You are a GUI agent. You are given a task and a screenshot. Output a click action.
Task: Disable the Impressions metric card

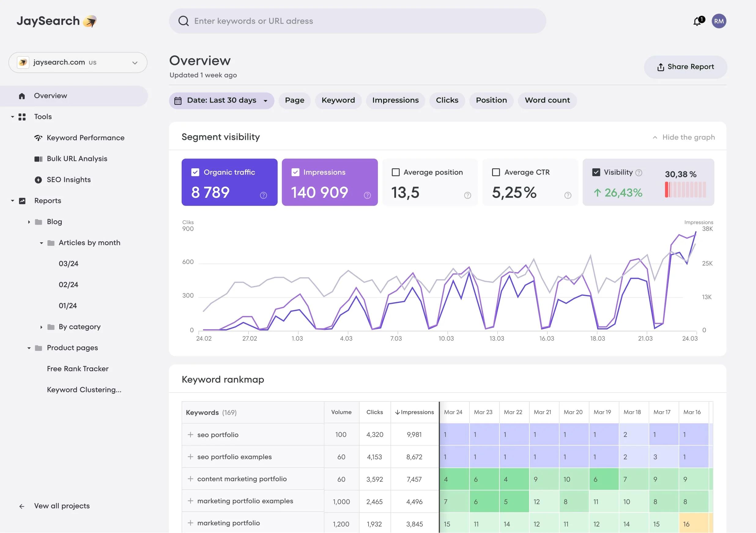click(295, 172)
